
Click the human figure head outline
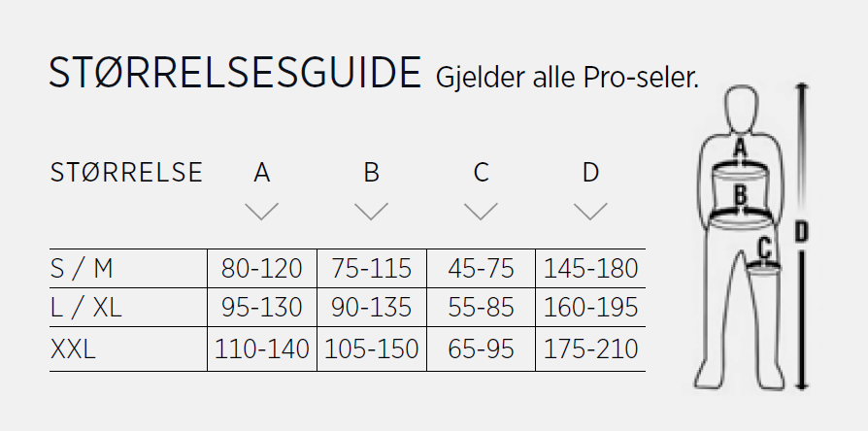(x=741, y=109)
